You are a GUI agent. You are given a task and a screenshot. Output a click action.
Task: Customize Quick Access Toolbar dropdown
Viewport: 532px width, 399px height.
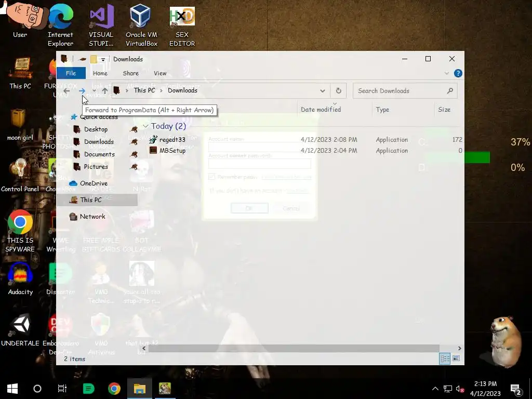103,59
